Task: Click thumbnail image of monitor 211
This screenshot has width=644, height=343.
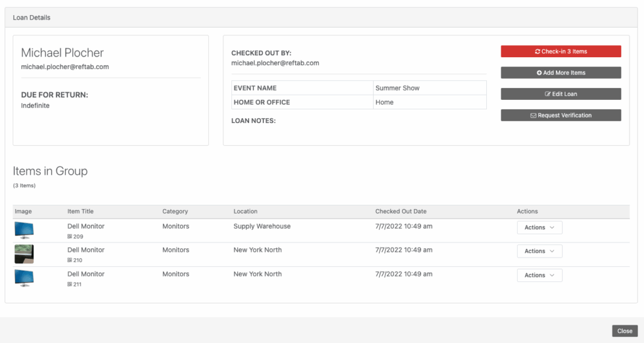Action: 24,278
